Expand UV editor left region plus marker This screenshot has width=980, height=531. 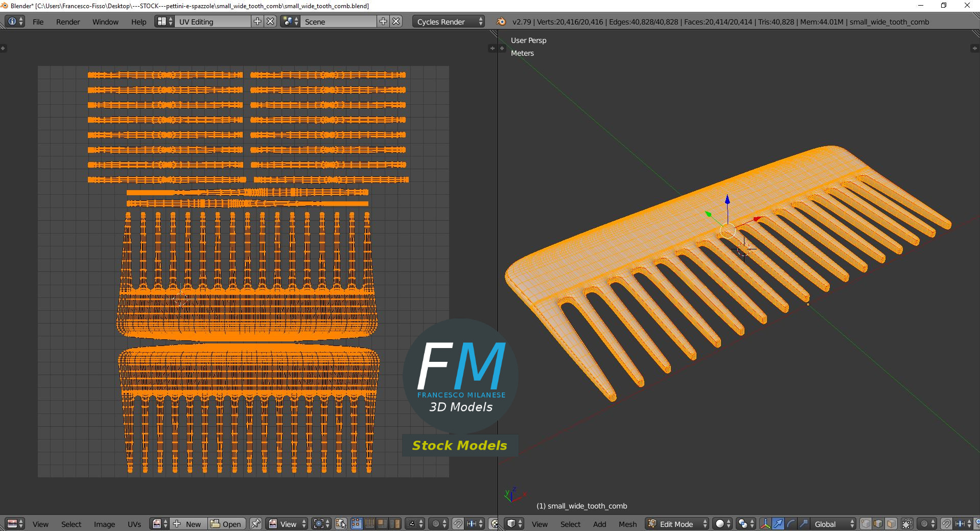(x=3, y=49)
